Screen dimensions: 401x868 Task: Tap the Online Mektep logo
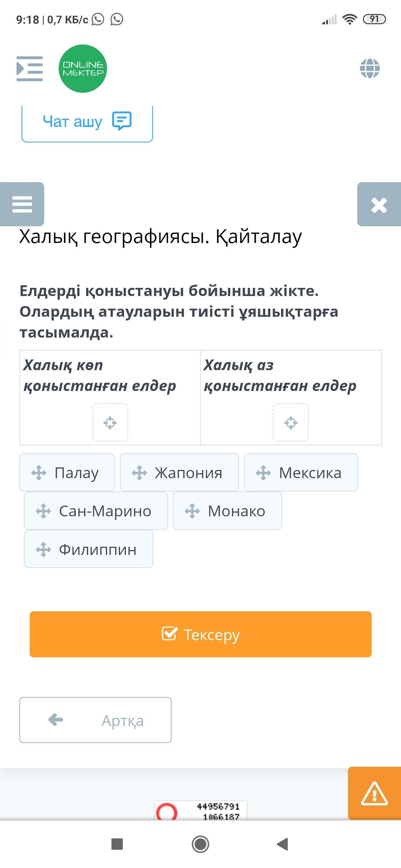click(x=83, y=69)
